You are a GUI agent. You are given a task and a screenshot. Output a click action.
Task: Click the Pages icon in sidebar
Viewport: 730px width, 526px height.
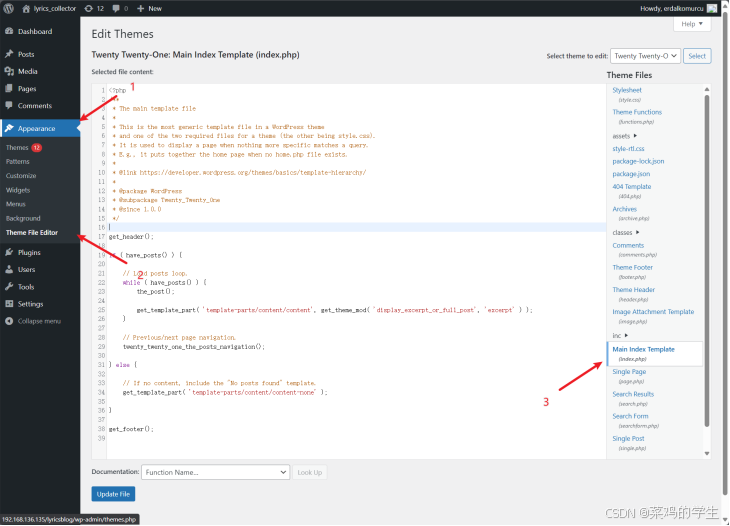coord(9,88)
